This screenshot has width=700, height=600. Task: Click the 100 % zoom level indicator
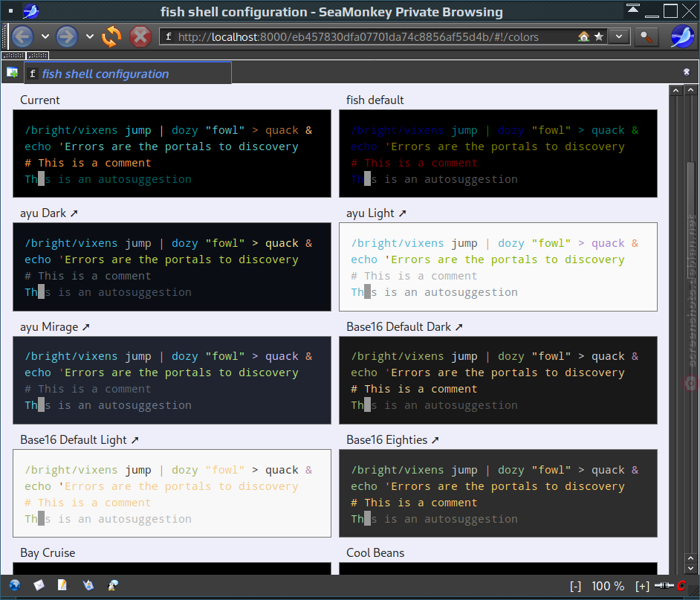pyautogui.click(x=608, y=586)
